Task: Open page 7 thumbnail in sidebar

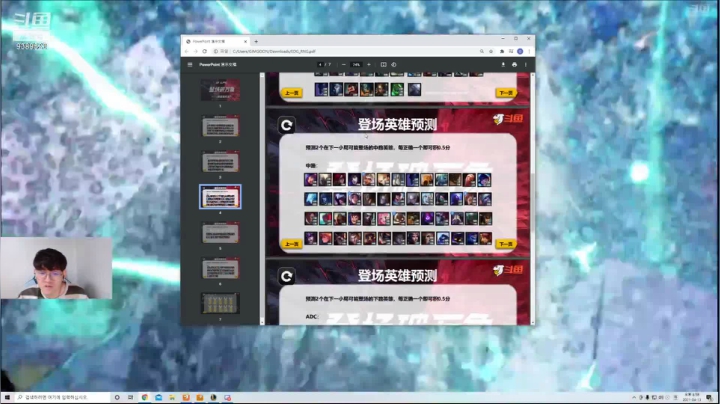Action: coord(220,303)
